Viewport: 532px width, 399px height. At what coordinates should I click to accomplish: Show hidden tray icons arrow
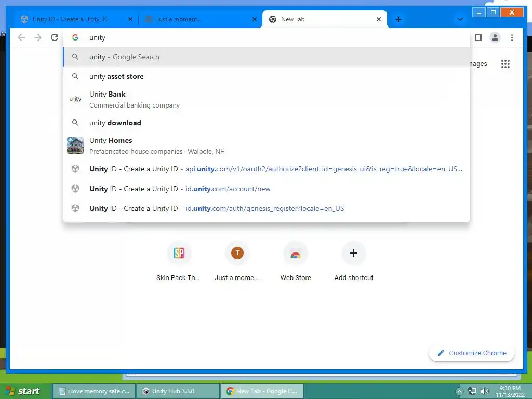pyautogui.click(x=459, y=392)
